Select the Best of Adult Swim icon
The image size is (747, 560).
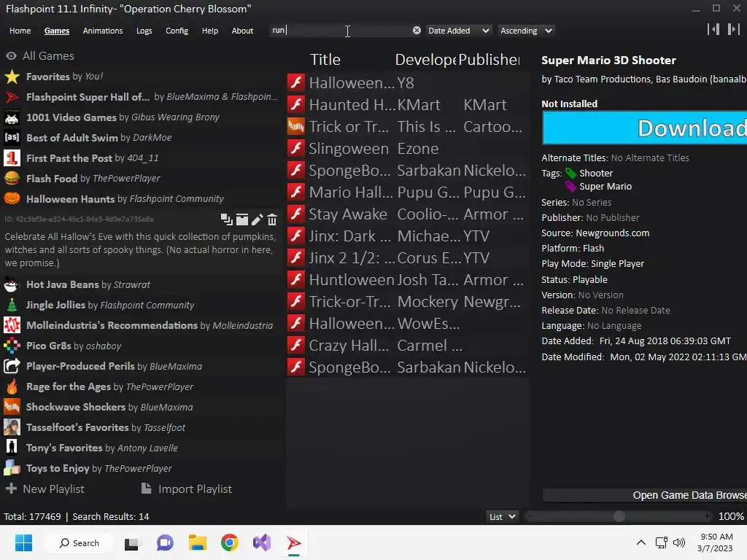(12, 138)
